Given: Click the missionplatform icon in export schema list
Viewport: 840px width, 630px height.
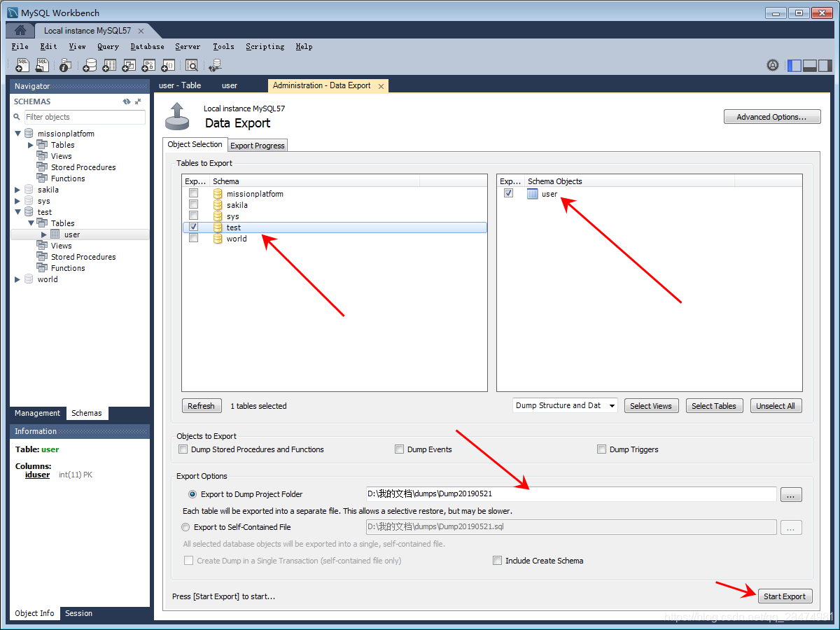Looking at the screenshot, I should (x=218, y=194).
